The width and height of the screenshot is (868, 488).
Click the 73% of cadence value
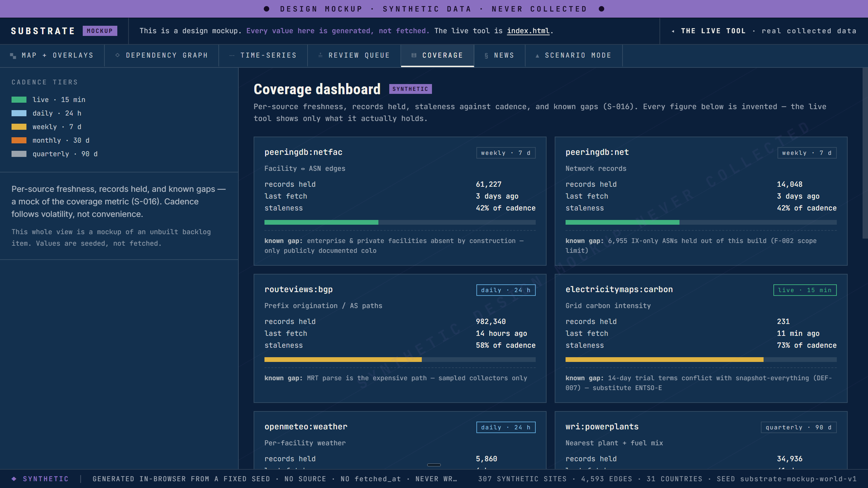pyautogui.click(x=807, y=345)
